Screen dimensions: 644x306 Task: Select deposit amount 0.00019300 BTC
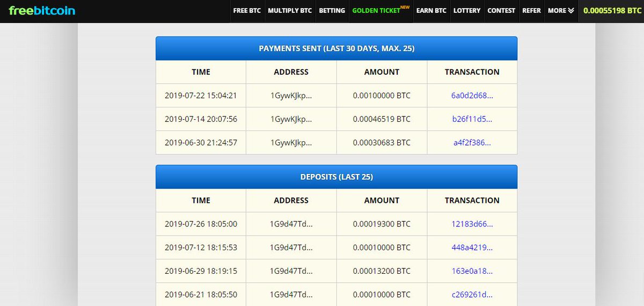[382, 224]
